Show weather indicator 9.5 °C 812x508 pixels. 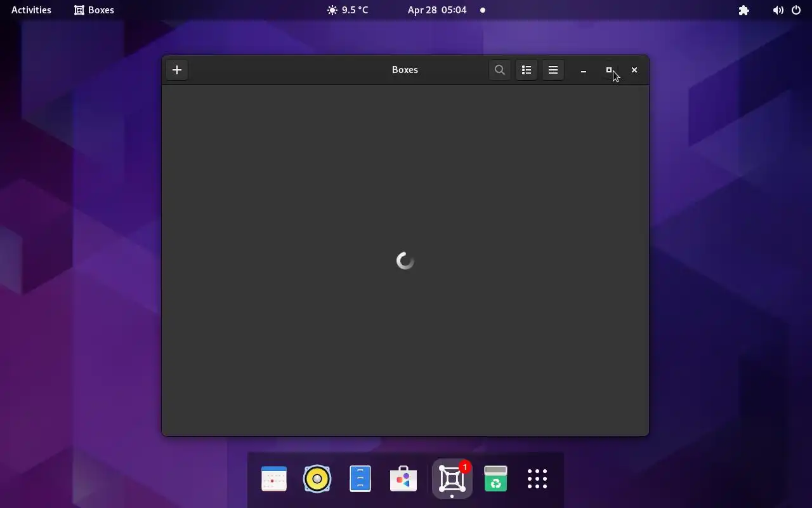348,10
